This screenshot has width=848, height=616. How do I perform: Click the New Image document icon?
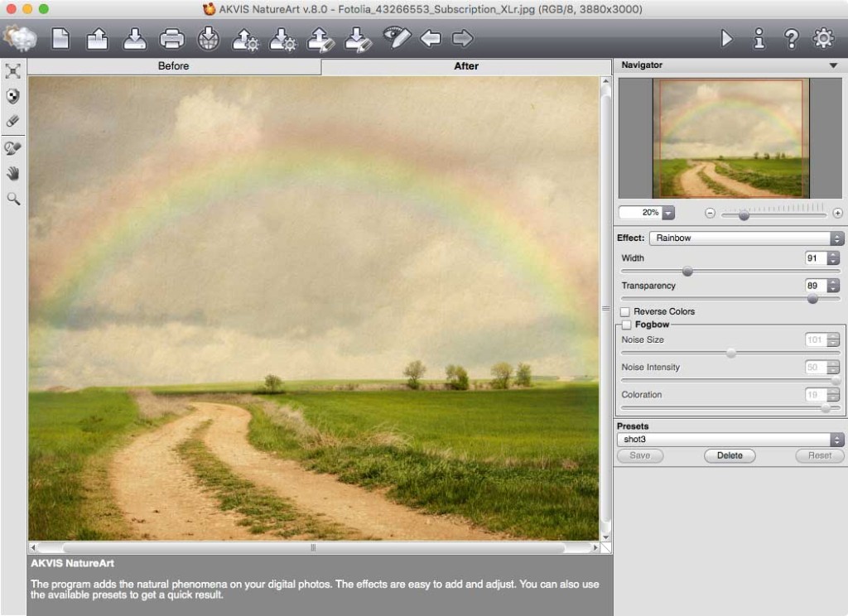[x=60, y=39]
